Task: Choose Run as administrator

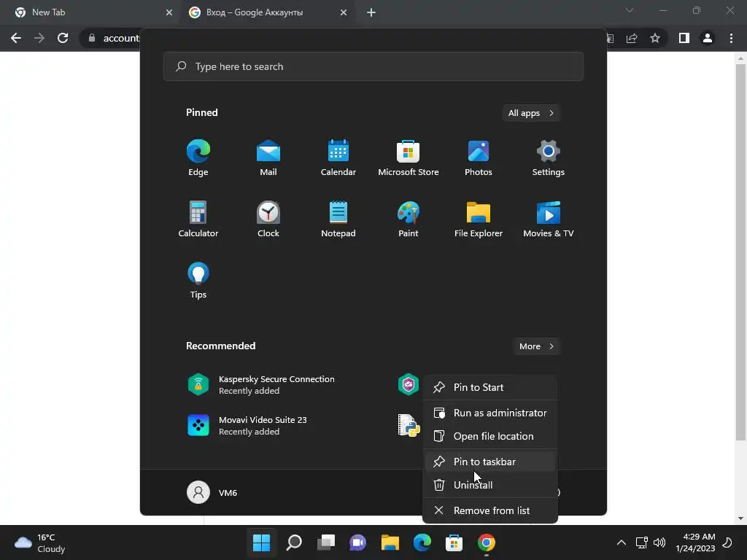Action: coord(490,413)
